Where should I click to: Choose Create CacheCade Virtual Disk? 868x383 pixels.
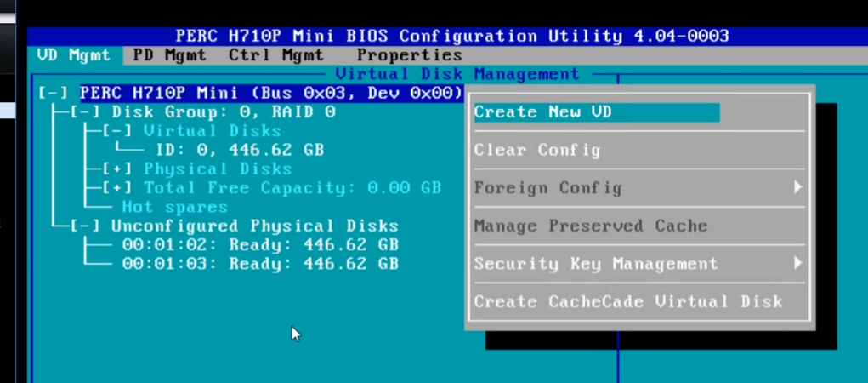point(627,302)
